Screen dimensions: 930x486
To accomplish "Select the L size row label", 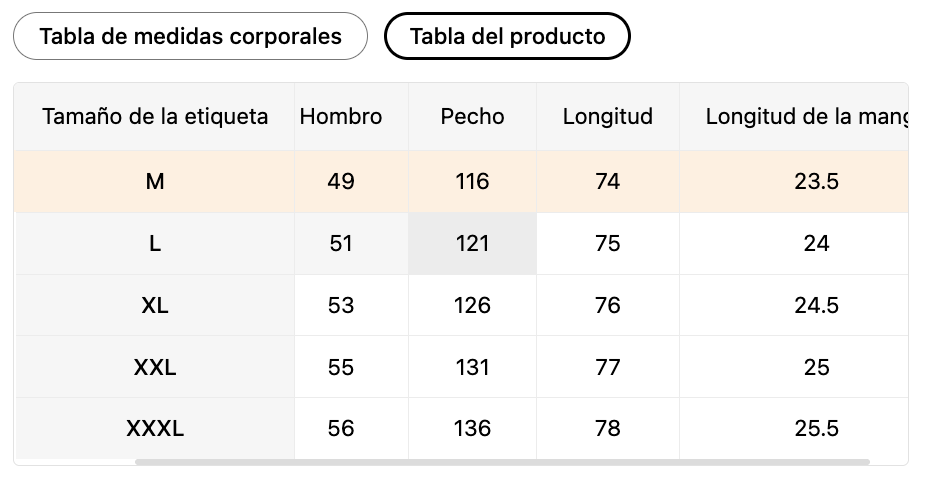I will (154, 243).
